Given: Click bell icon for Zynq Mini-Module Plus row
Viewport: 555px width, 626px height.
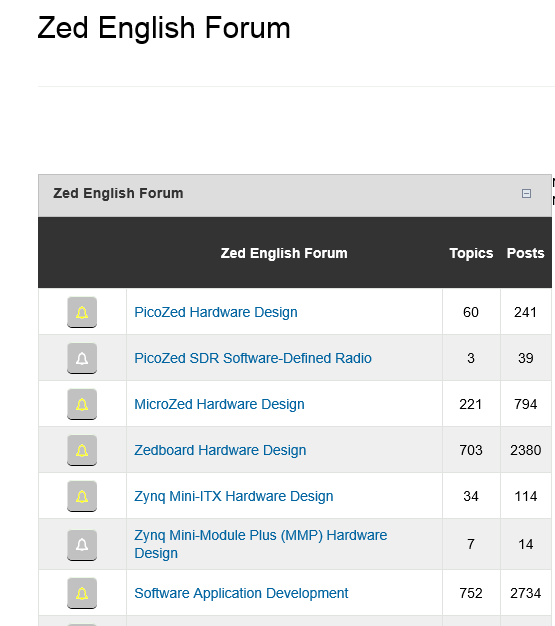Looking at the screenshot, I should (x=82, y=545).
